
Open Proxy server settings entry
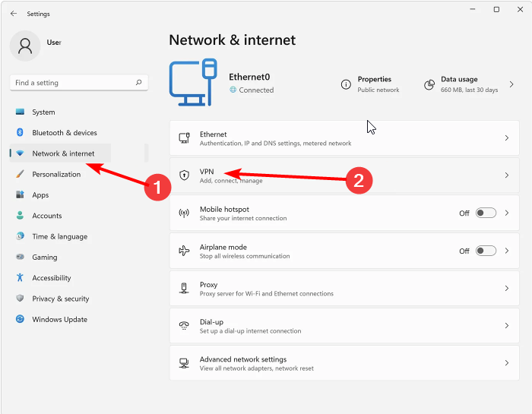[x=344, y=288]
